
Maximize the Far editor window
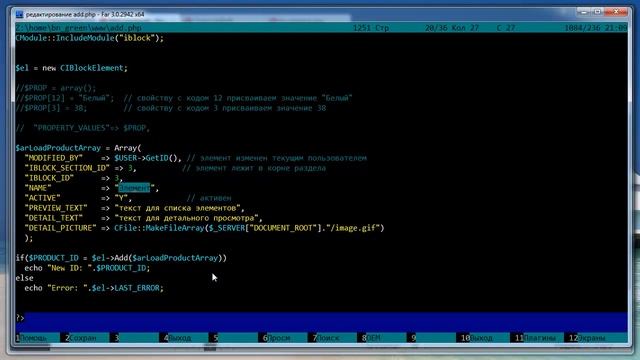click(598, 12)
